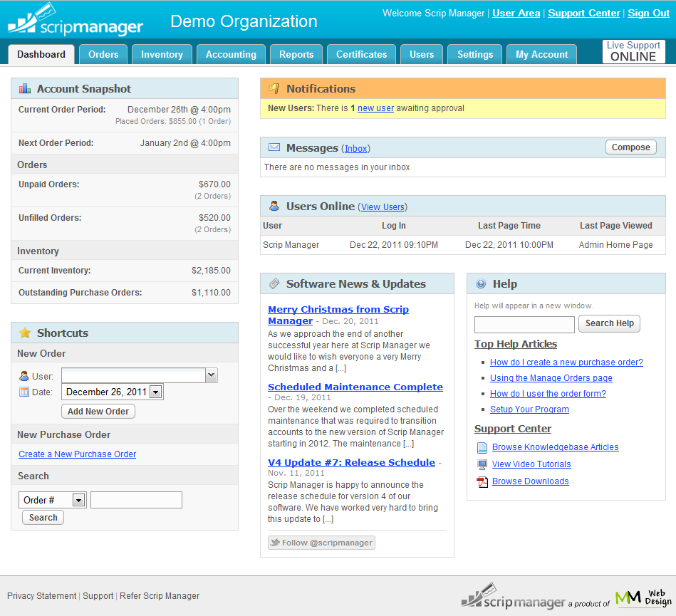
Task: Click the Users Online person icon
Action: tap(274, 207)
